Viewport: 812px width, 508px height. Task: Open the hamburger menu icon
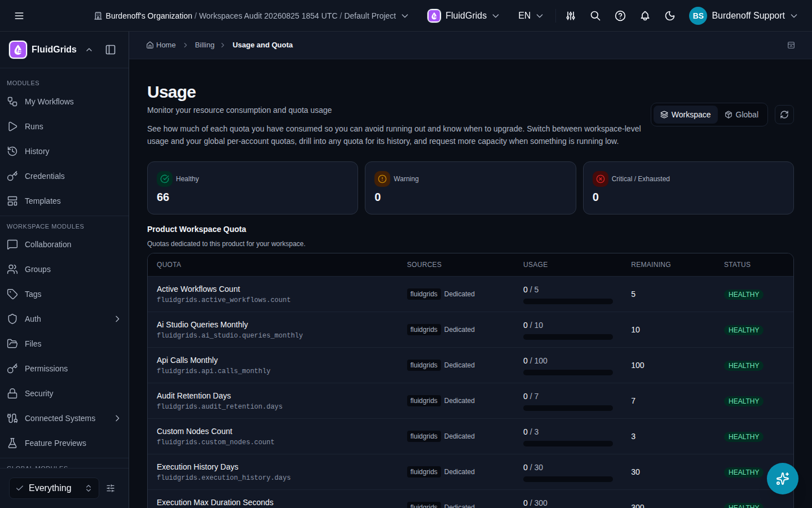pyautogui.click(x=19, y=16)
